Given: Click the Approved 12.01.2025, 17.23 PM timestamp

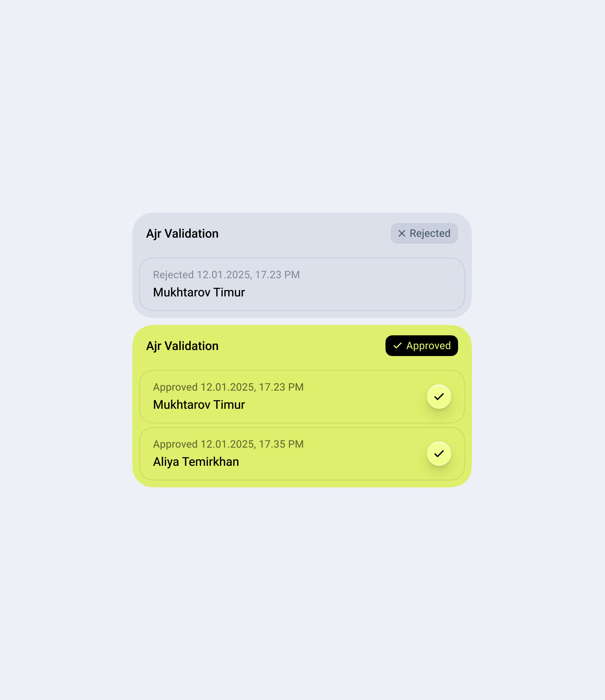Looking at the screenshot, I should click(228, 387).
